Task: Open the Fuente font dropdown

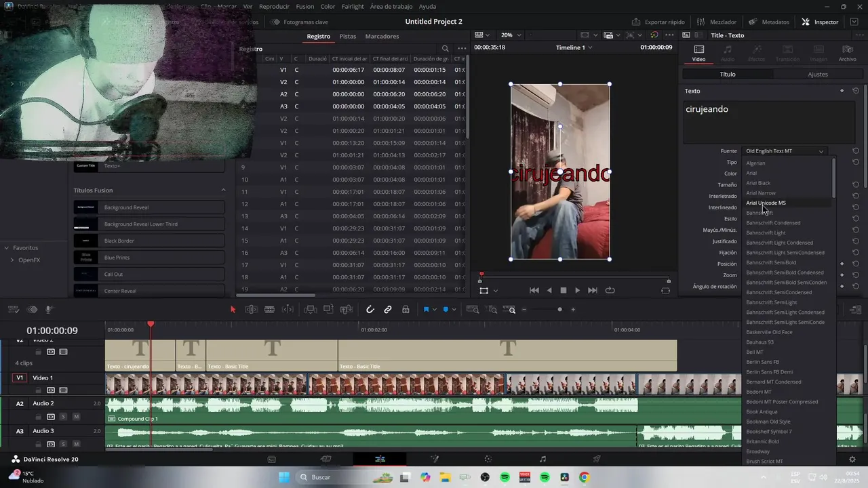Action: click(x=785, y=151)
